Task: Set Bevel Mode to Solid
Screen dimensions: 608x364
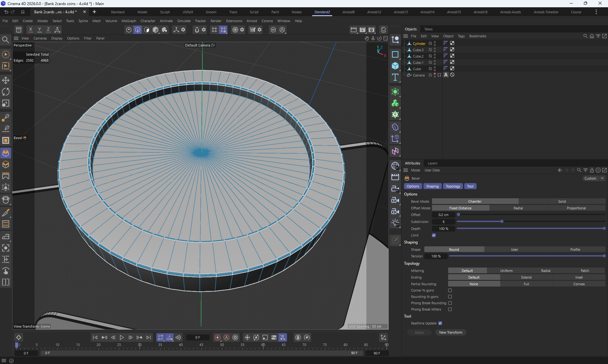Action: click(x=562, y=201)
